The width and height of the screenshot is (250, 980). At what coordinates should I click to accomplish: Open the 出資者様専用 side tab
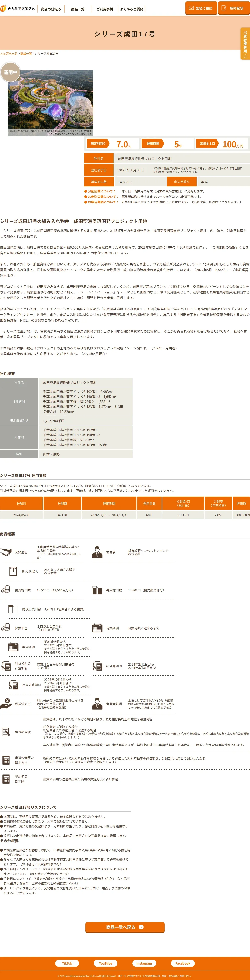[245, 43]
